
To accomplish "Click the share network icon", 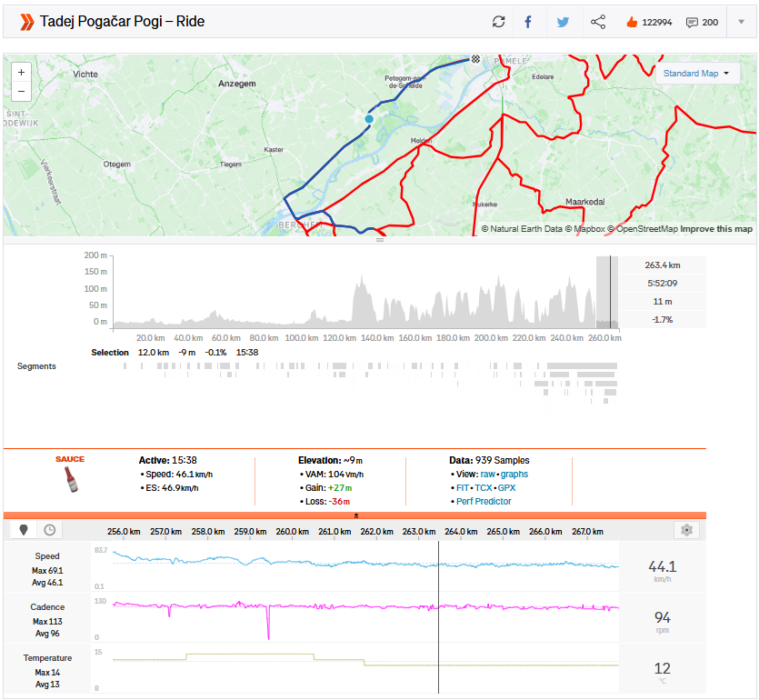I will (x=597, y=22).
